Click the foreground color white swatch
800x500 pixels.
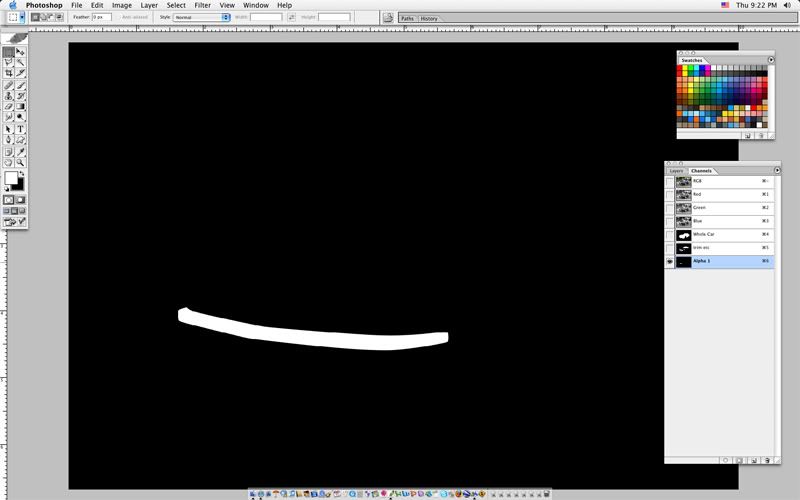[x=11, y=178]
